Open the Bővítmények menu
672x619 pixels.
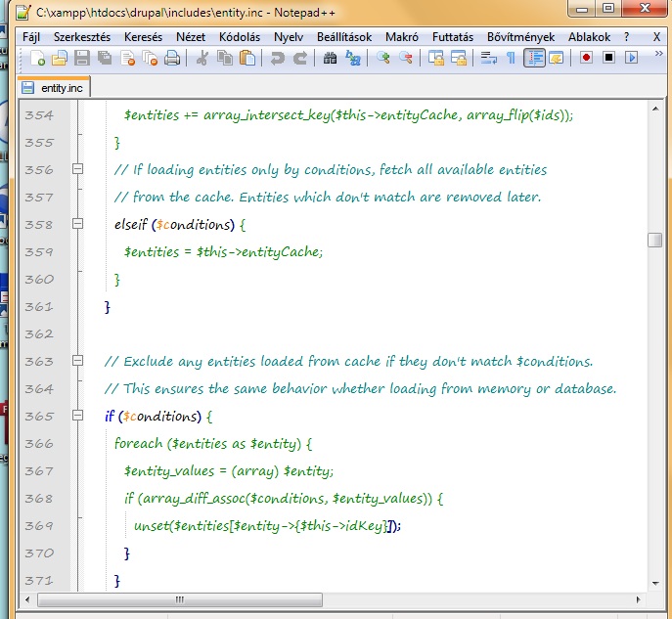(520, 37)
